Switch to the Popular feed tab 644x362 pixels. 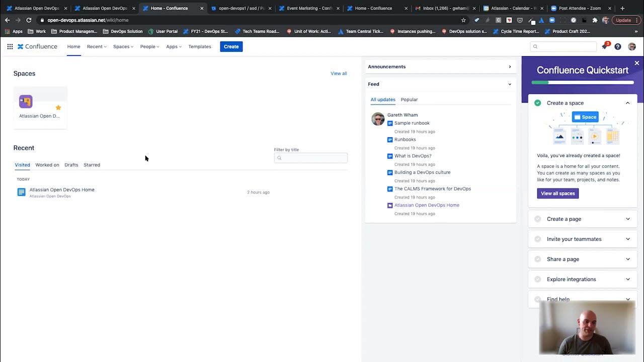(409, 100)
